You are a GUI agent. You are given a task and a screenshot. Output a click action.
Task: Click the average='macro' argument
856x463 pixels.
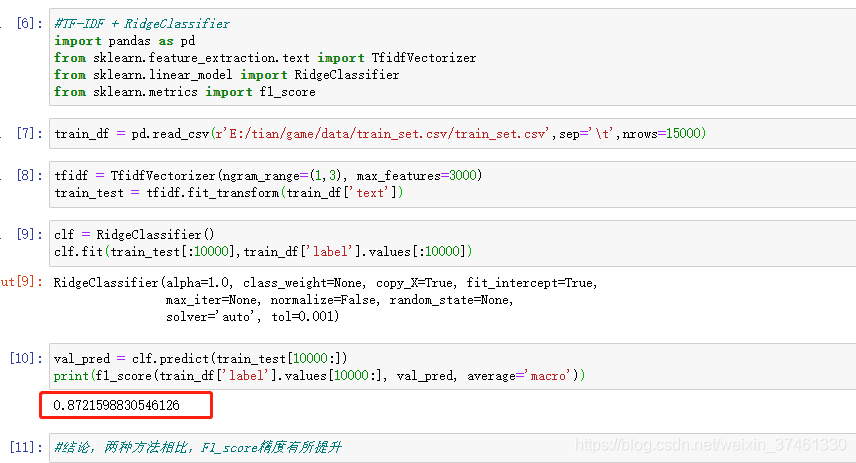click(519, 376)
